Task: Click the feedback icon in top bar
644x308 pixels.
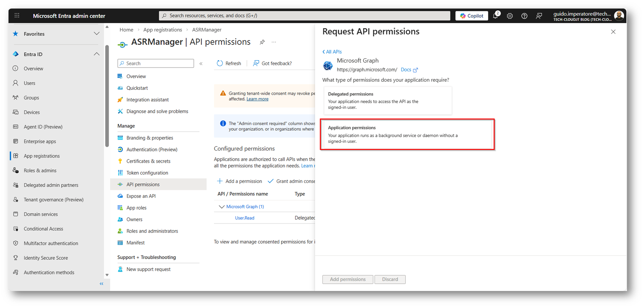Action: tap(539, 16)
